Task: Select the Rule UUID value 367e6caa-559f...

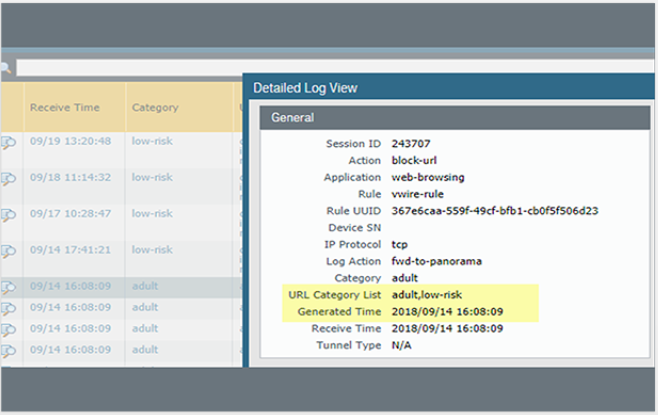Action: click(x=495, y=211)
